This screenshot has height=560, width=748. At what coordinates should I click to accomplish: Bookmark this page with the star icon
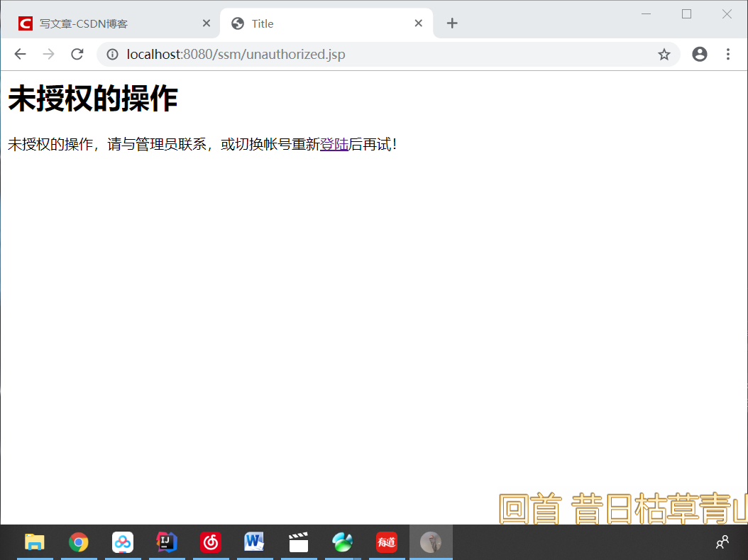(664, 54)
